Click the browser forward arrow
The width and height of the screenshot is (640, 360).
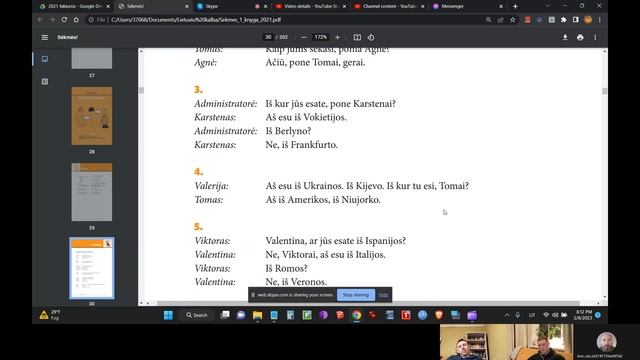click(x=52, y=20)
